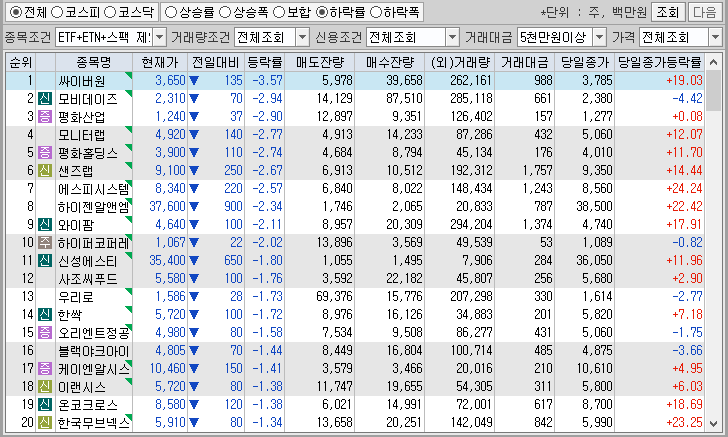Click the down arrow icon in 모니터랩 row
Screen dimensions: 728x437
click(x=194, y=135)
